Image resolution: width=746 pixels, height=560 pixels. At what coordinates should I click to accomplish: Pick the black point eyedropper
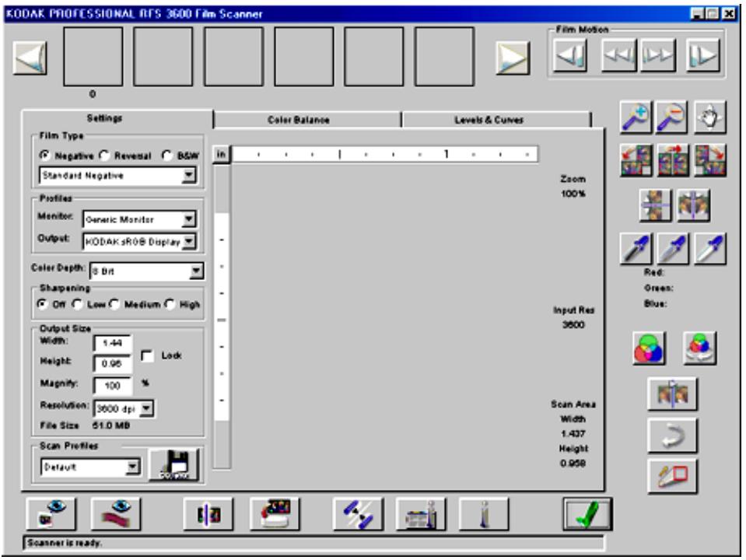point(636,249)
